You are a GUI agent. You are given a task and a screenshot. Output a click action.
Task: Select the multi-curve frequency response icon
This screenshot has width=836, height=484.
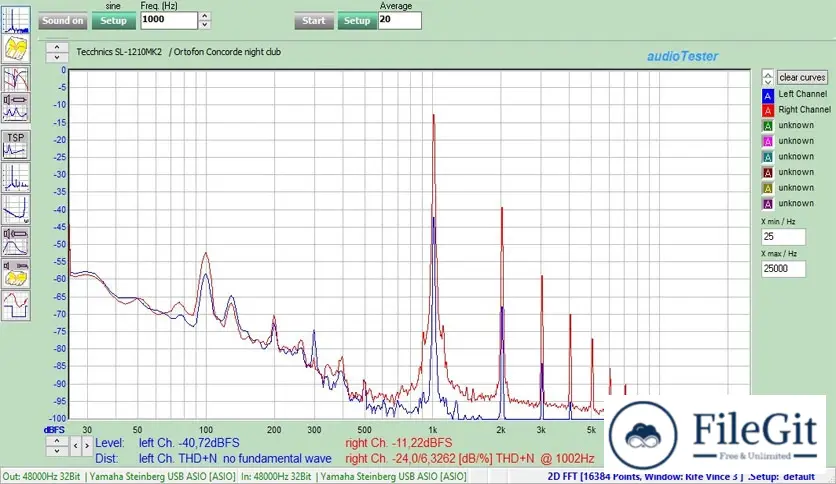tap(15, 79)
